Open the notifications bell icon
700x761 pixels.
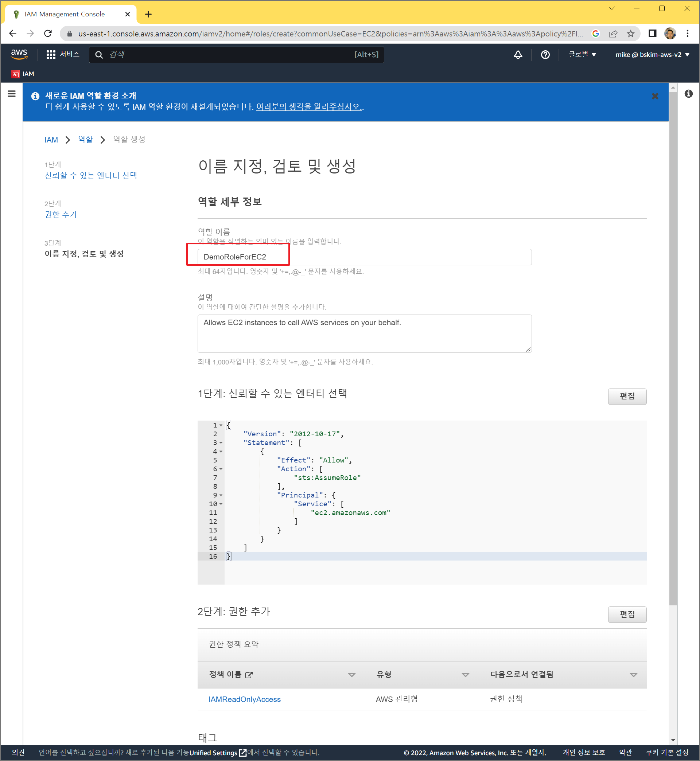pos(518,55)
